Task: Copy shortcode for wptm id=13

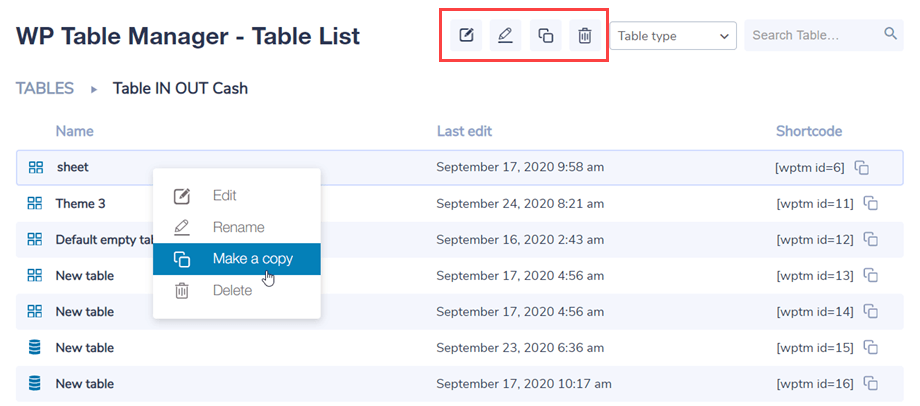Action: (871, 276)
